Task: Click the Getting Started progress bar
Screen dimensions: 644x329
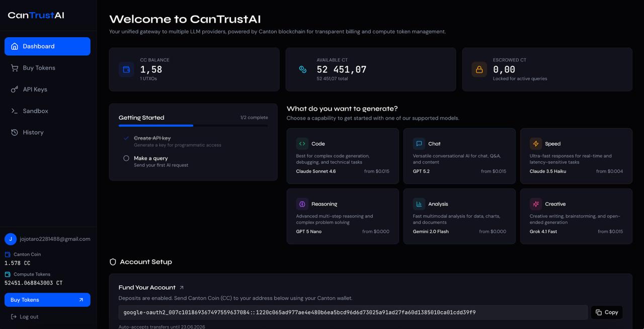Action: tap(193, 126)
